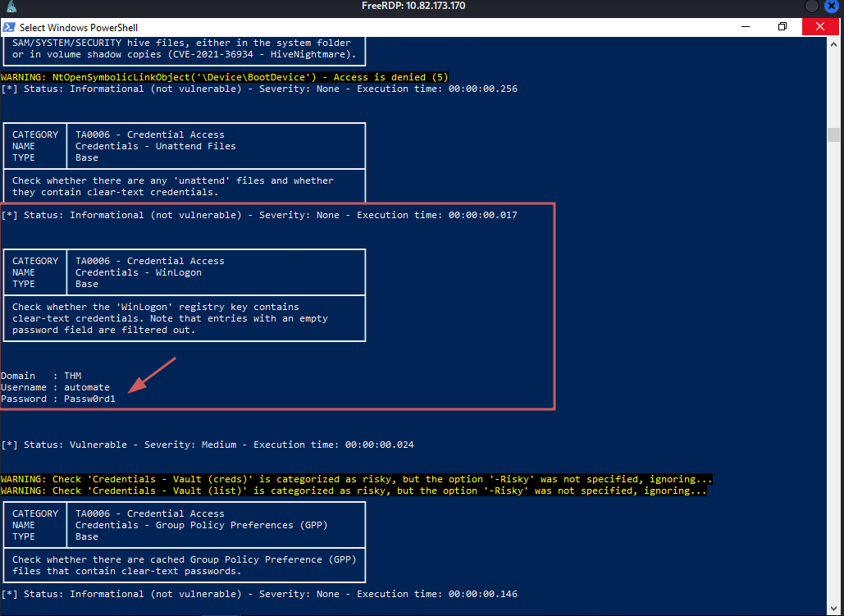Click the 'Credentials - Unattend Files' check name

click(x=155, y=146)
